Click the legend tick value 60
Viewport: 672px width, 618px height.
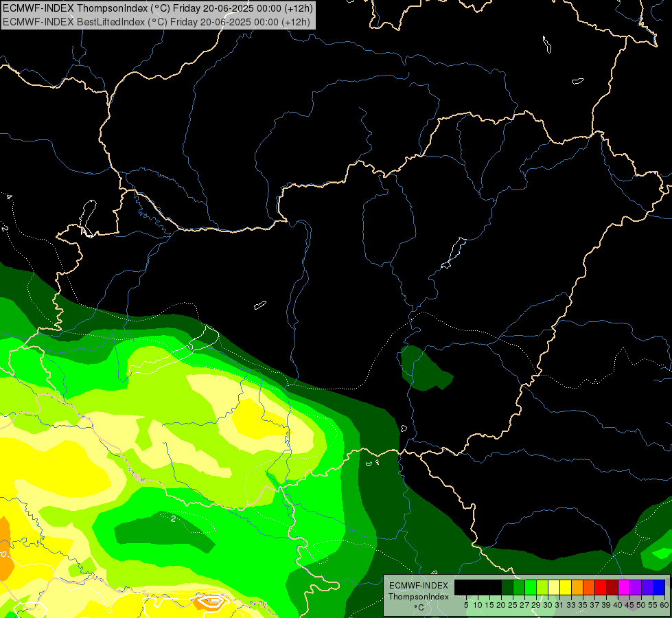point(664,605)
